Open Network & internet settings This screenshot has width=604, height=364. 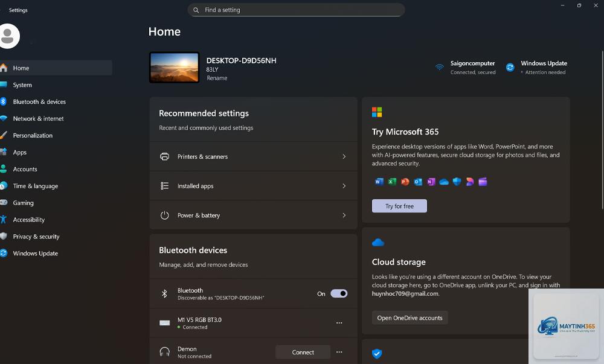point(56,118)
